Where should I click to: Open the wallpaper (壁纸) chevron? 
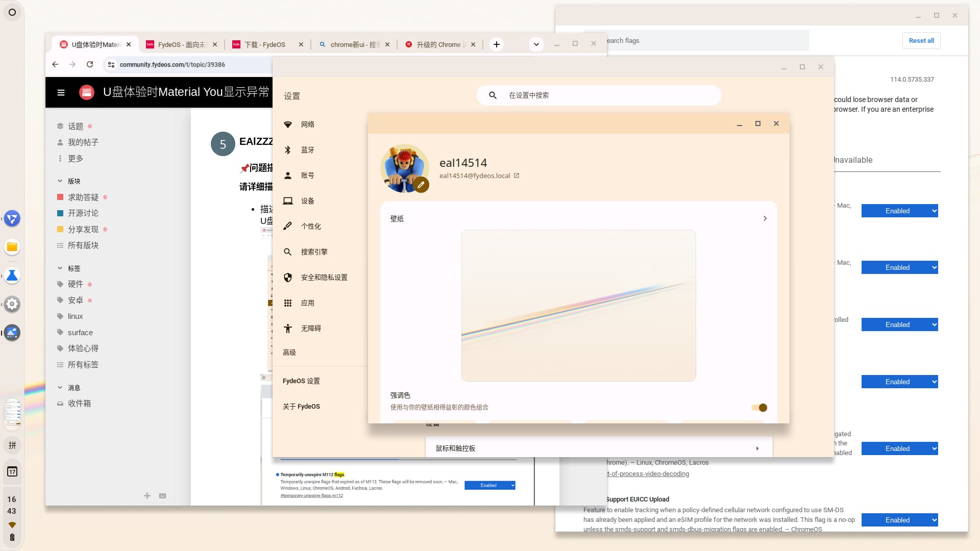[x=765, y=218]
